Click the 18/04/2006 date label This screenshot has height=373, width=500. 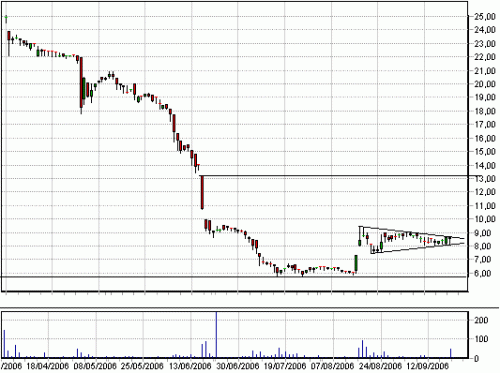click(47, 366)
